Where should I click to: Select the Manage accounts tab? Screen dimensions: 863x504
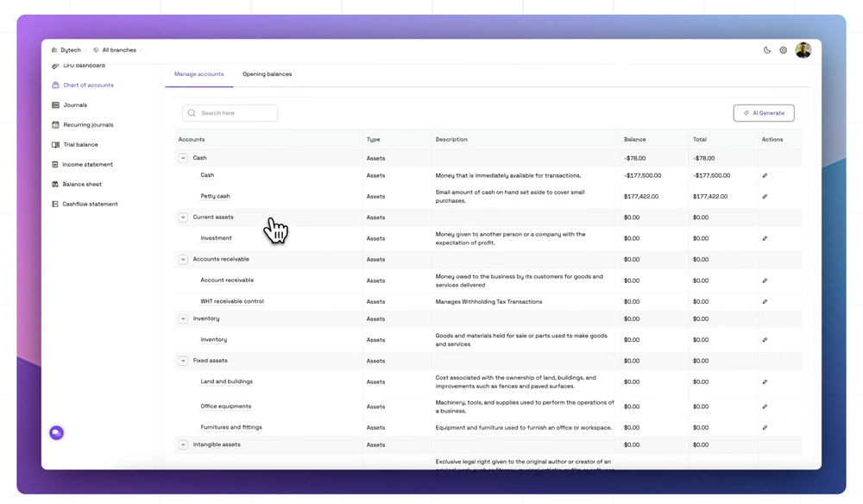[x=198, y=74]
